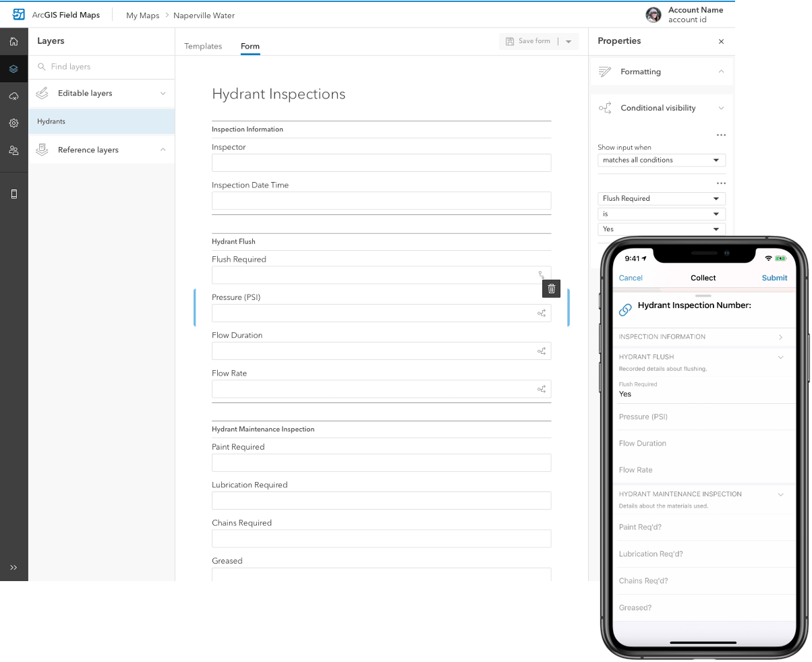Click the Find layers search field

coord(101,67)
